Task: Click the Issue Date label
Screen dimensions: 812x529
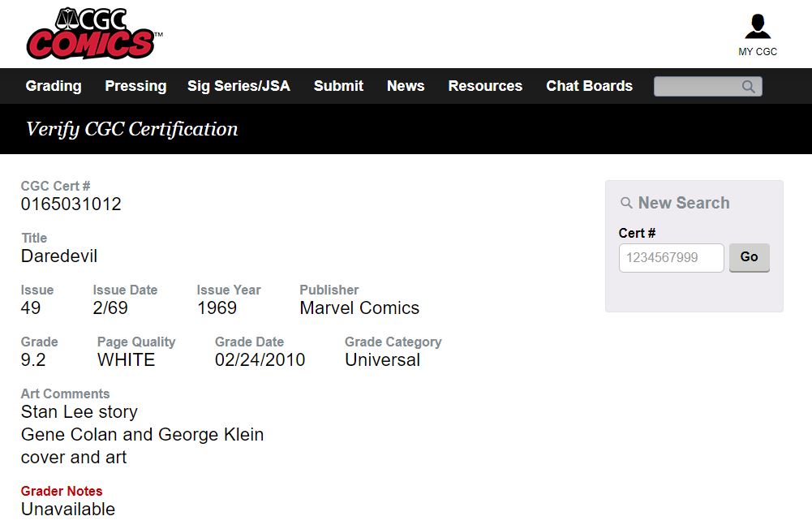Action: (125, 290)
